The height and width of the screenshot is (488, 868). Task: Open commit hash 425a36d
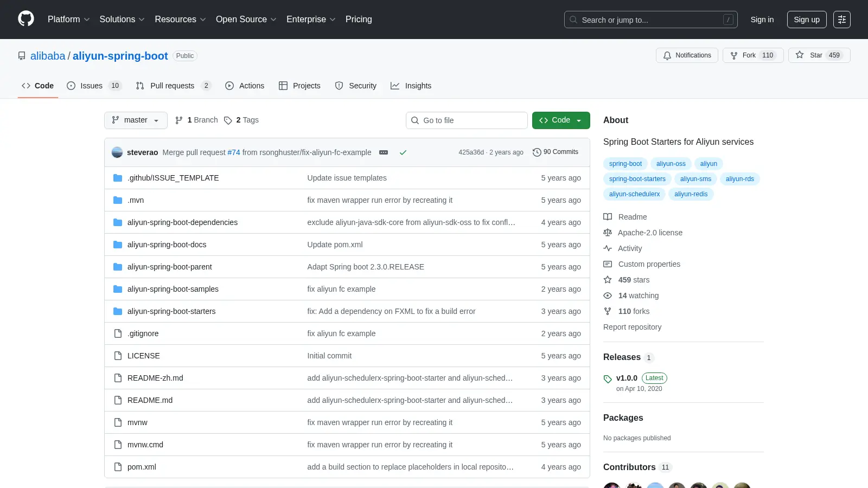click(471, 152)
